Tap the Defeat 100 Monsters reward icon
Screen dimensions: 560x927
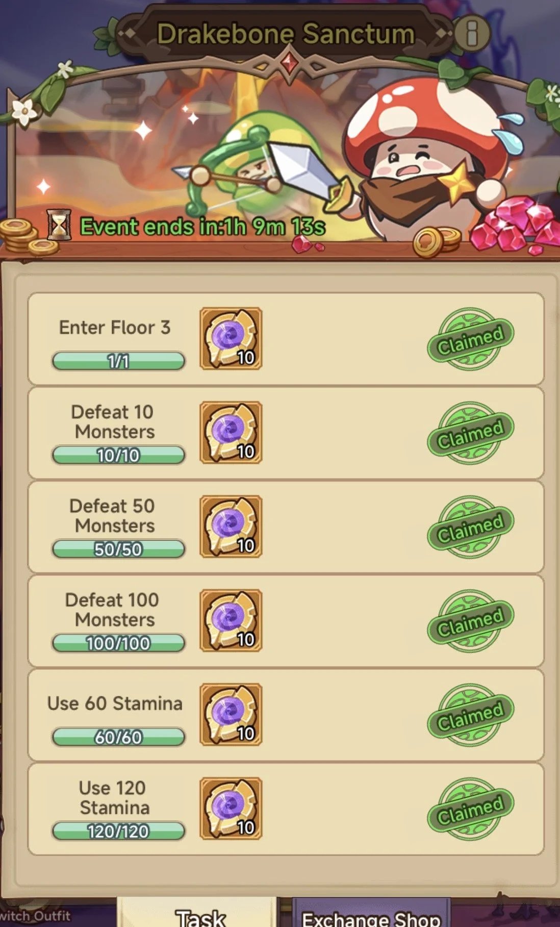(231, 620)
